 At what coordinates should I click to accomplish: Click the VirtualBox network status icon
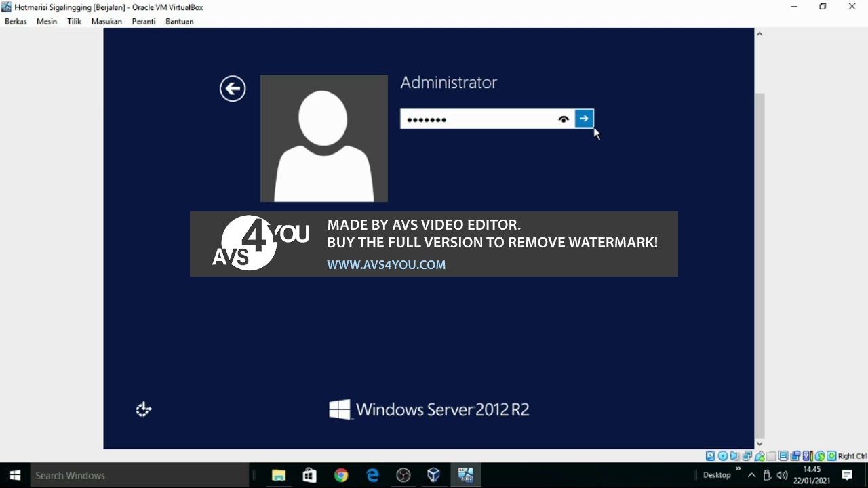point(747,456)
